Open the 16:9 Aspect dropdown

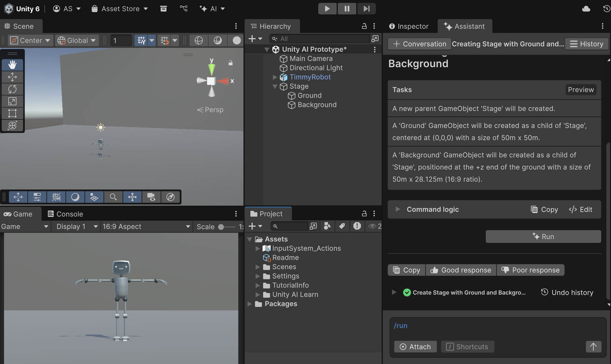[x=146, y=227]
